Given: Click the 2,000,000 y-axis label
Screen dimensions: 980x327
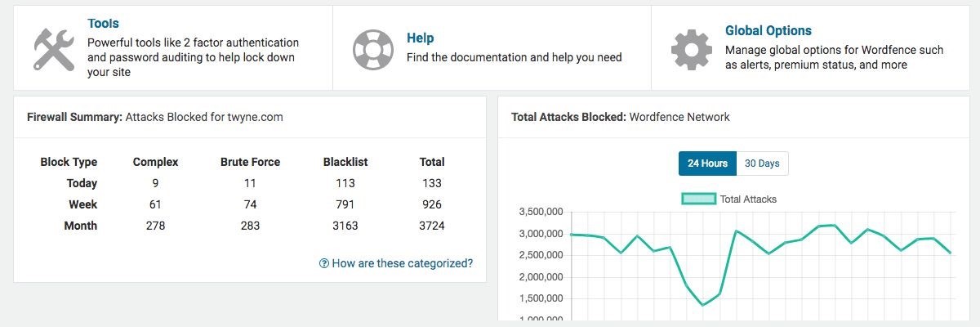Looking at the screenshot, I should 540,277.
